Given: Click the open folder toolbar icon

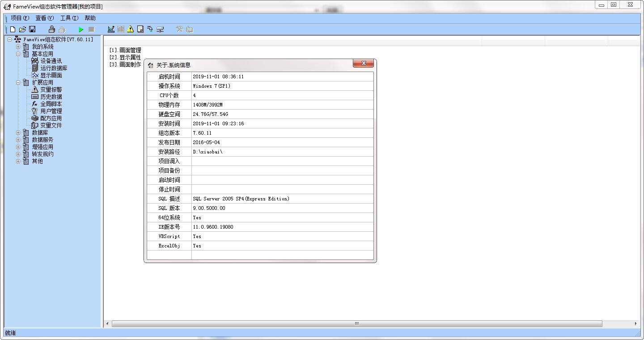Looking at the screenshot, I should click(22, 30).
